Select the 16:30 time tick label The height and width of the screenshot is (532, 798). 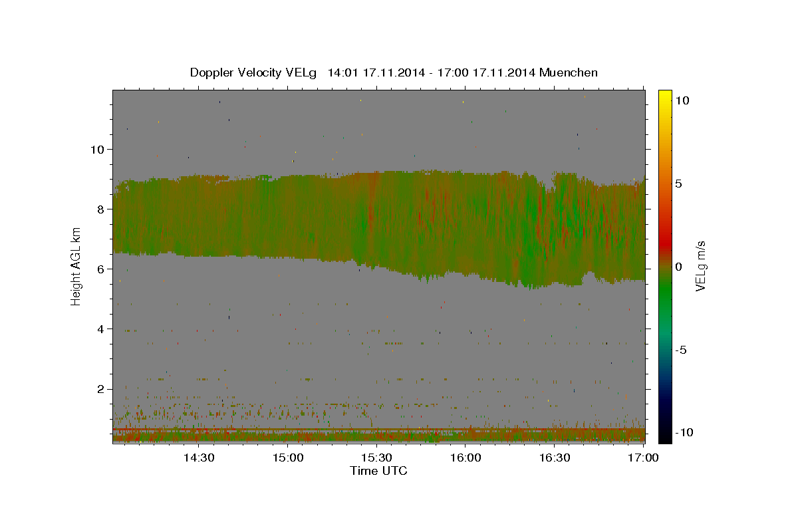click(x=555, y=458)
